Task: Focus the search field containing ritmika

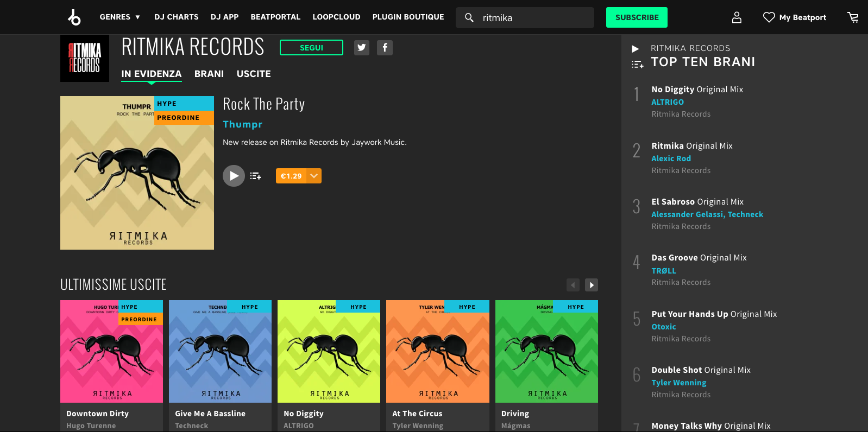Action: click(x=525, y=18)
